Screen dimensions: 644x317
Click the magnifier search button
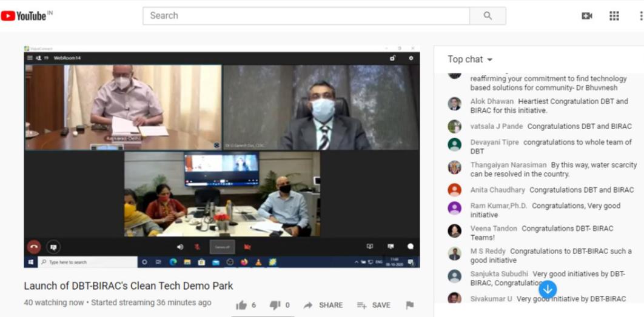click(488, 16)
